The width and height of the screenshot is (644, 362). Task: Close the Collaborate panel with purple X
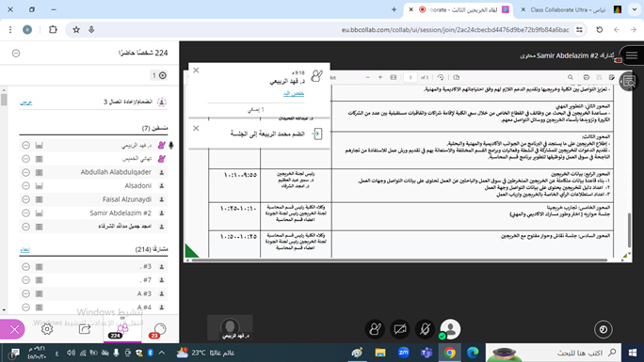point(13,329)
